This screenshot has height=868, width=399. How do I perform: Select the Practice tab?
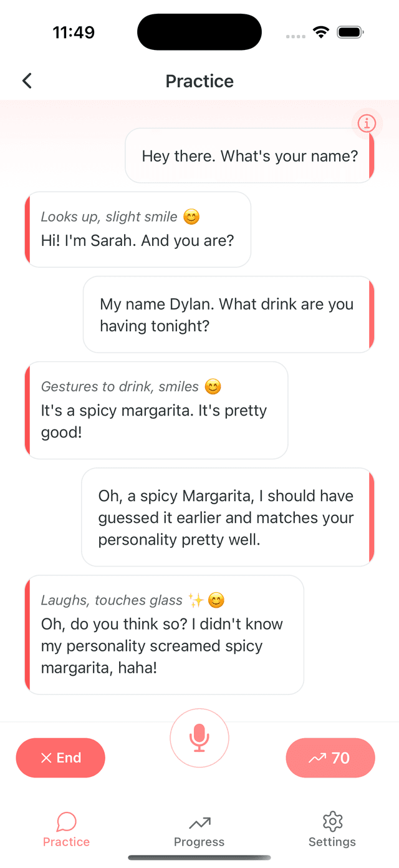[66, 831]
